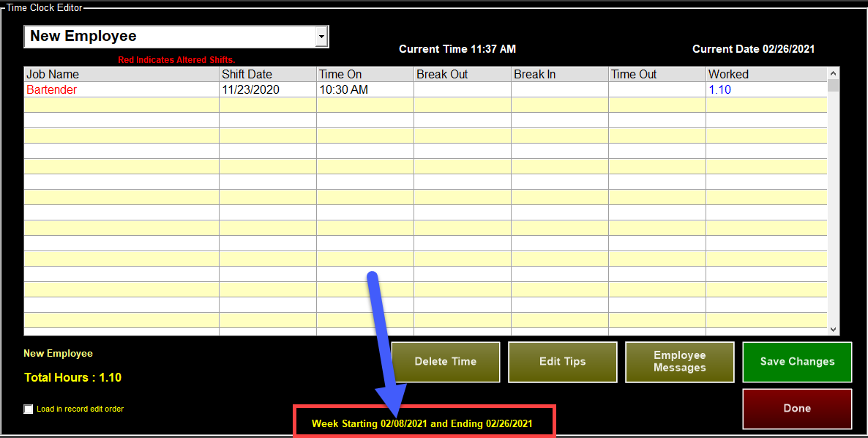Open Employee Messages
Viewport: 868px width, 438px height.
(680, 362)
